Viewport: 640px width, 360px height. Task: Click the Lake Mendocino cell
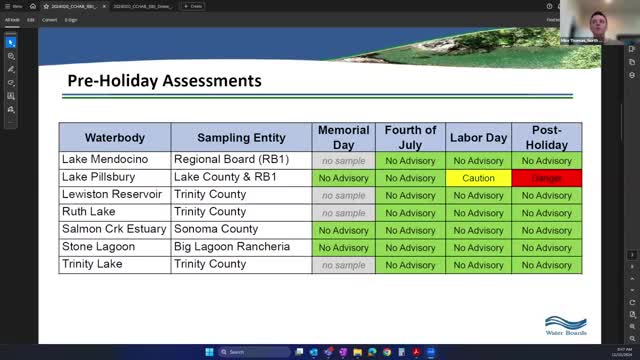pos(115,160)
